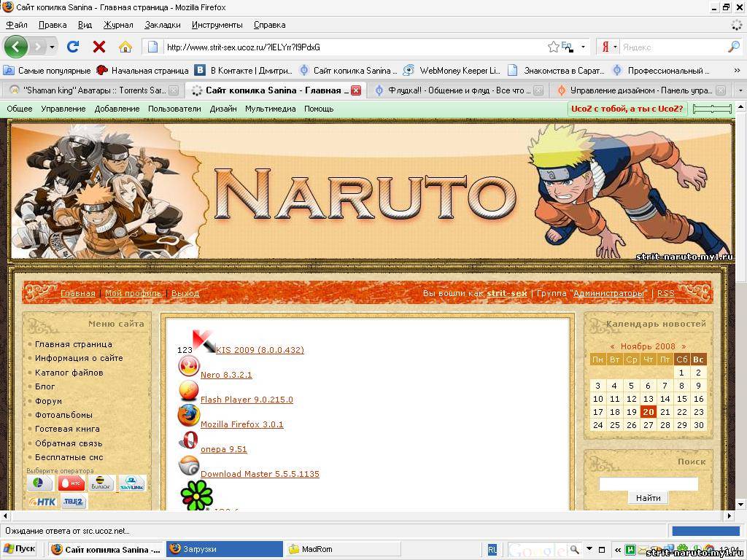This screenshot has height=560, width=747.
Task: Click the Forward navigation arrow
Action: (x=37, y=47)
